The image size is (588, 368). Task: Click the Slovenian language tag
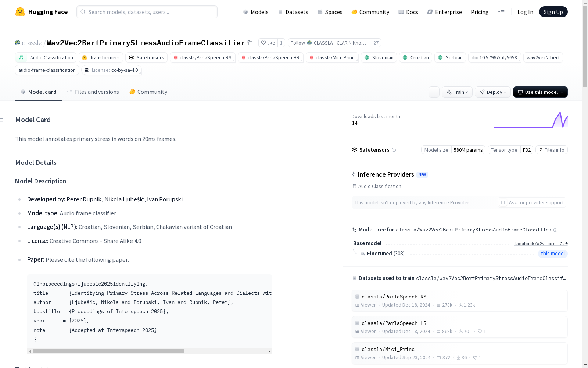(x=379, y=57)
